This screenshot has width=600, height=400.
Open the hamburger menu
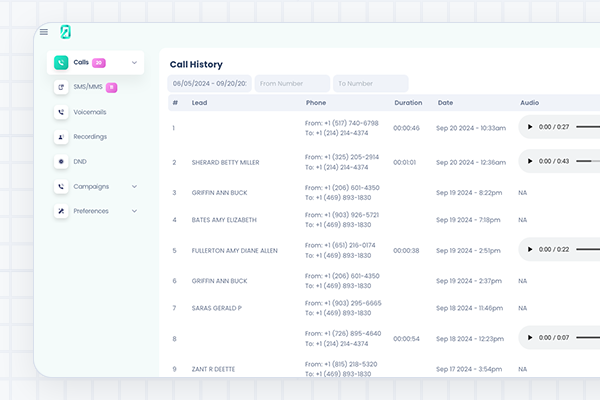44,32
